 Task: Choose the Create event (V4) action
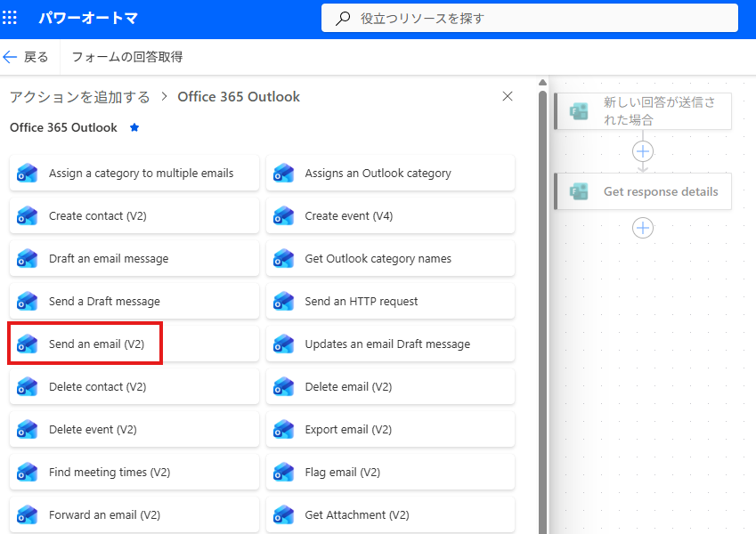pos(391,216)
